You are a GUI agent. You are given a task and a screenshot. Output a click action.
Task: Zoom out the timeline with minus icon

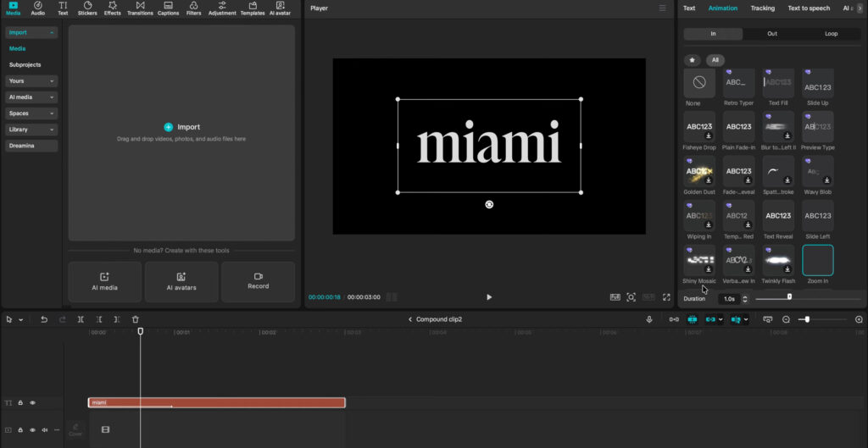(786, 319)
